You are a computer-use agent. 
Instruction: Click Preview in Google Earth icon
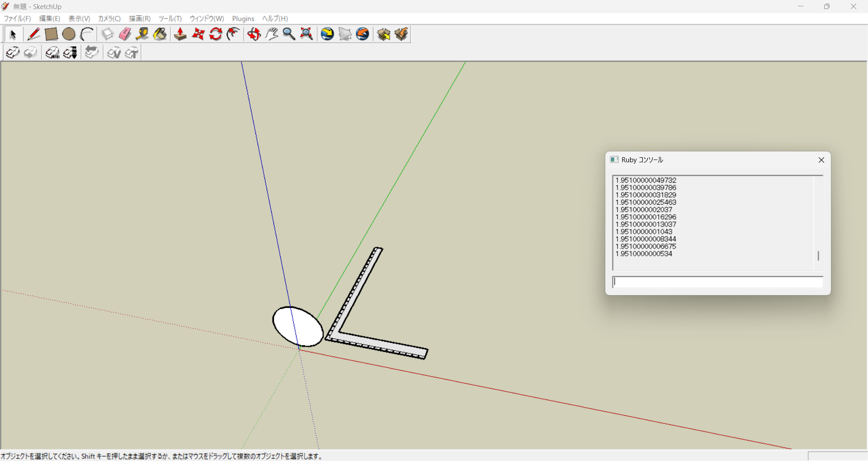pos(363,34)
